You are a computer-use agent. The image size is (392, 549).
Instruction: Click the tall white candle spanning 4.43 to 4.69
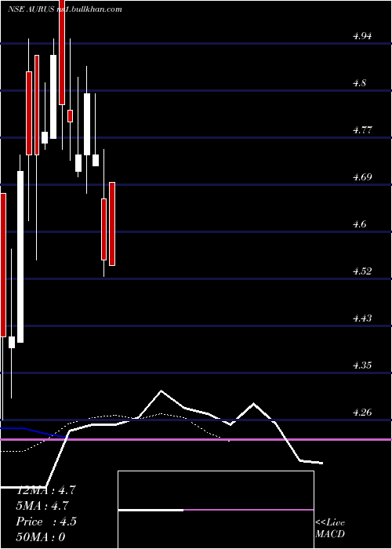pos(20,256)
